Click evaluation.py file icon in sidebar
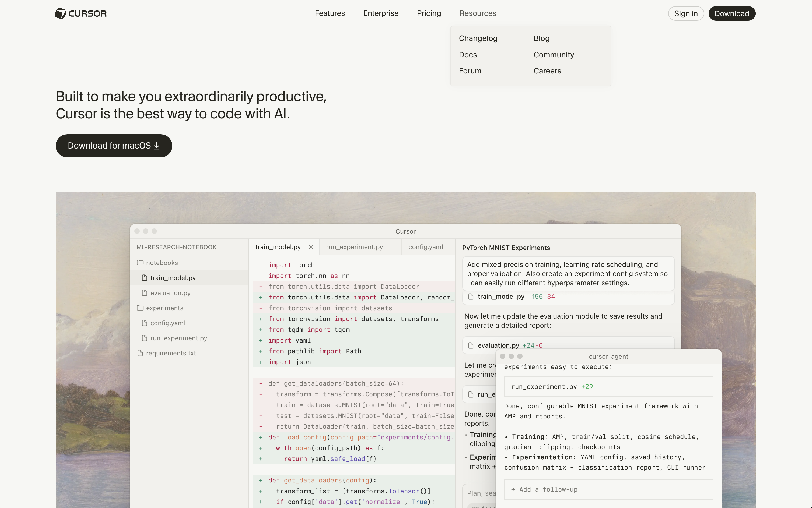Image resolution: width=812 pixels, height=508 pixels. 145,293
